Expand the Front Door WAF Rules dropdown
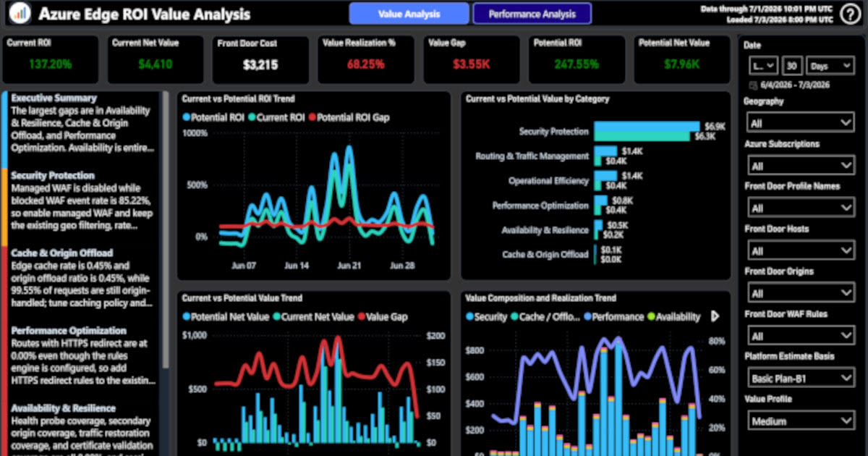This screenshot has height=456, width=868. (x=799, y=336)
